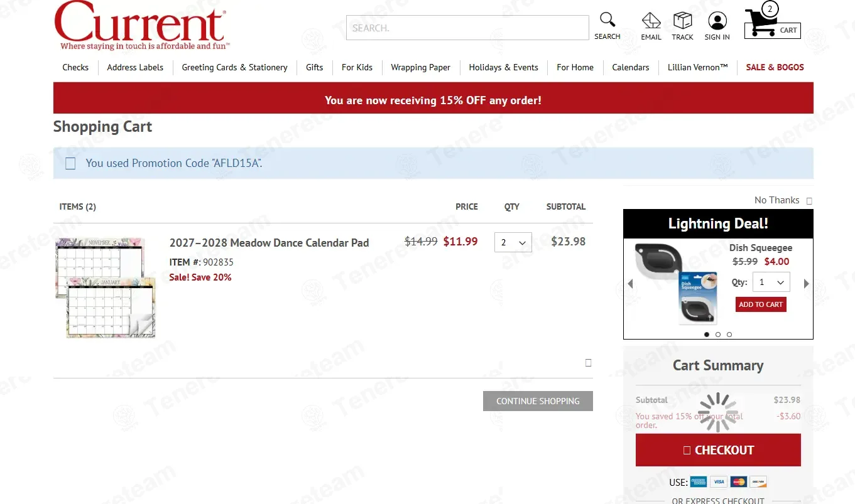
Task: Click the Lightning Deal! header
Action: [718, 224]
